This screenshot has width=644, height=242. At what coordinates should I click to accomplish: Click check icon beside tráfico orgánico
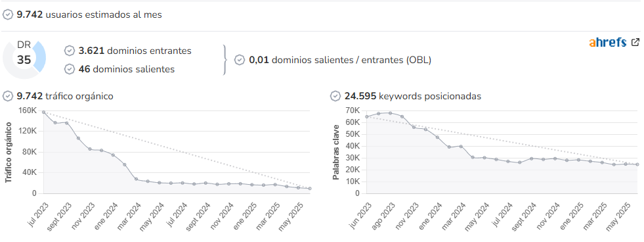coord(8,96)
